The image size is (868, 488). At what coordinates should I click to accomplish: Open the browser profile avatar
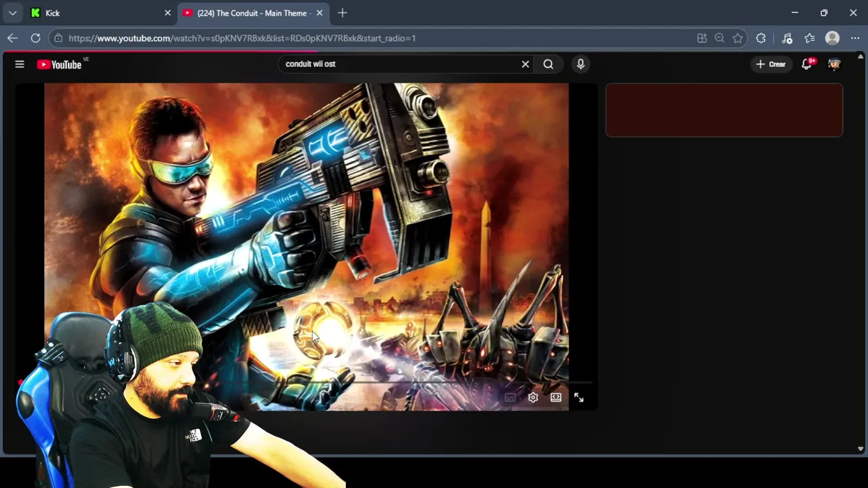point(833,38)
